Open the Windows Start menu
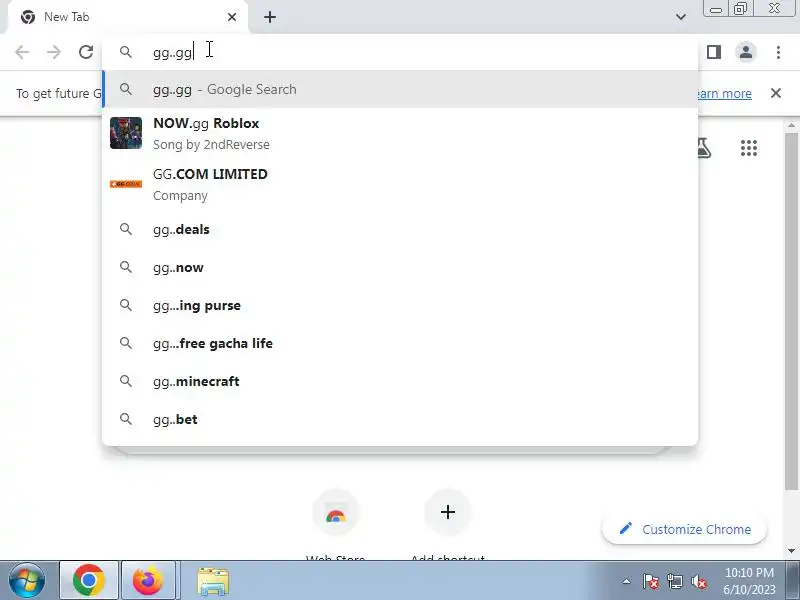The width and height of the screenshot is (800, 600). click(x=27, y=580)
